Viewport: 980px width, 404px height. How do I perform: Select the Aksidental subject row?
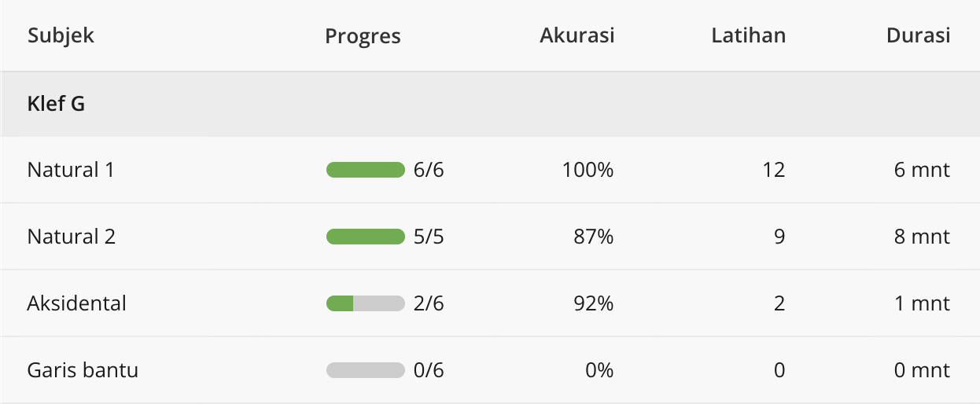click(76, 303)
